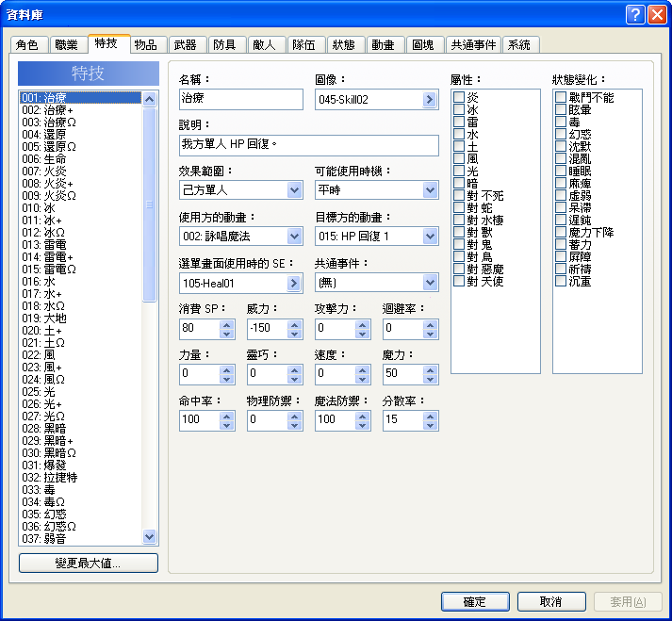
Task: Click the help question-mark button in the title bar
Action: tap(635, 14)
